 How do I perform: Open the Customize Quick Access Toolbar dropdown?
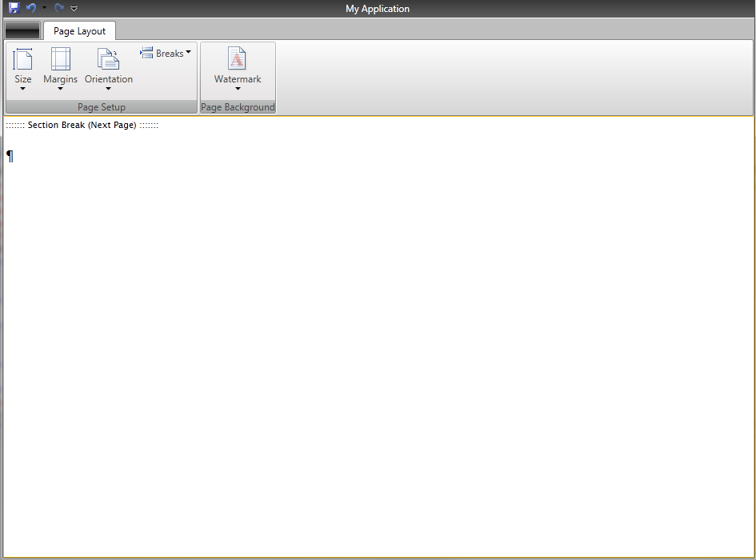74,8
